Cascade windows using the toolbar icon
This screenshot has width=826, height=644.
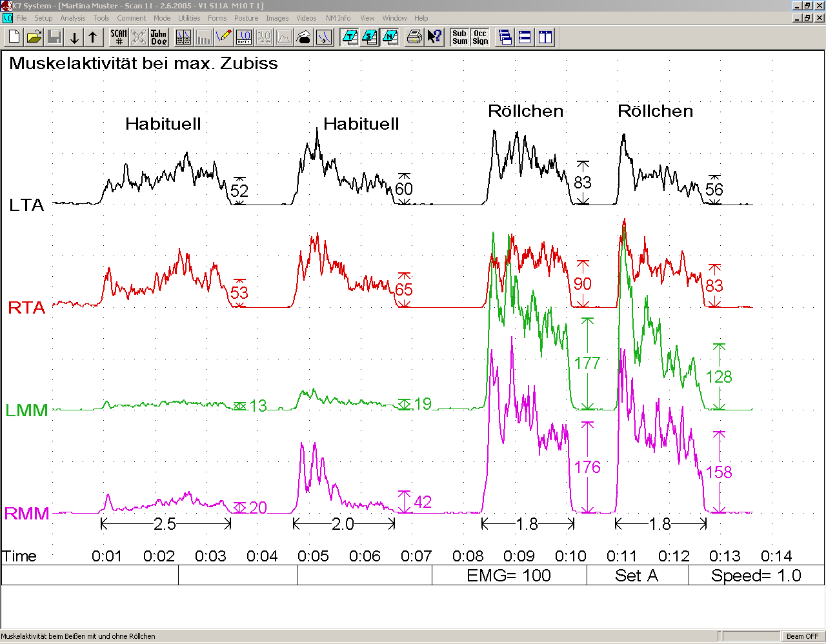pos(505,37)
